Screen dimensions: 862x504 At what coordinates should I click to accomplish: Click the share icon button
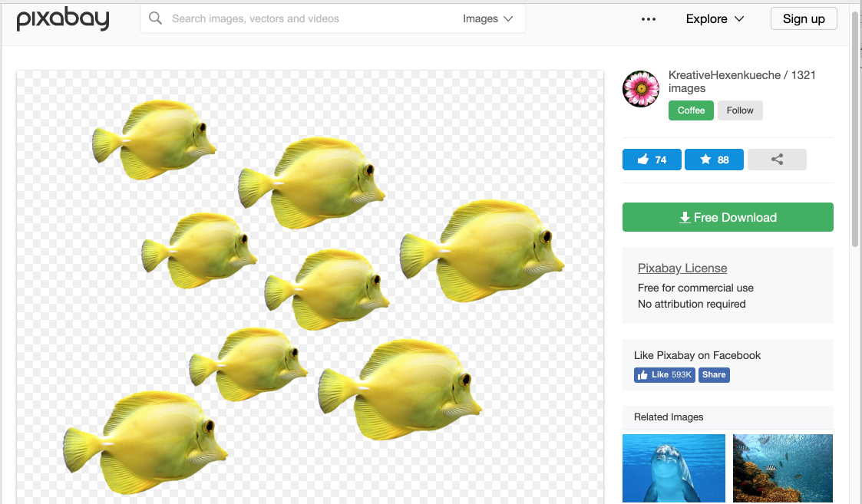(777, 160)
